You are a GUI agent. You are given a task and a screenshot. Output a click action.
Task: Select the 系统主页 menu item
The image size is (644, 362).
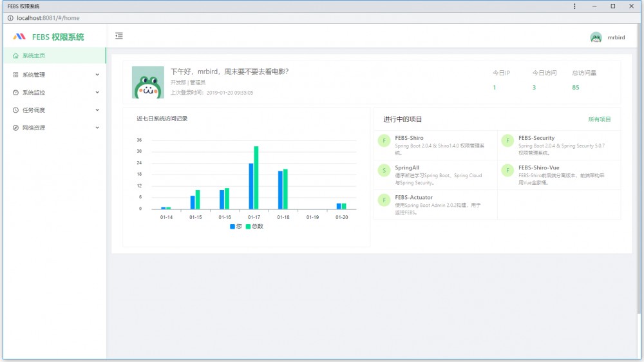pos(55,55)
